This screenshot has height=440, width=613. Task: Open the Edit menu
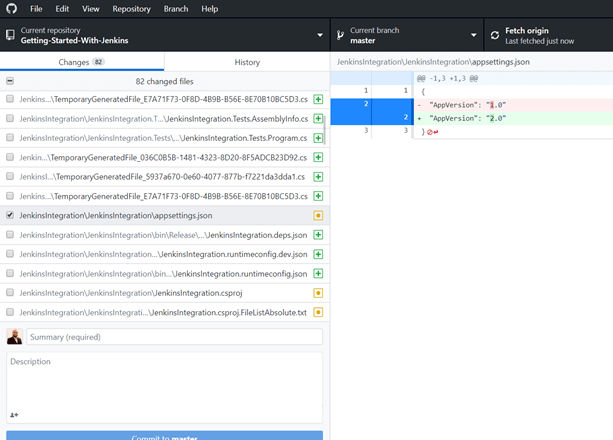click(62, 9)
